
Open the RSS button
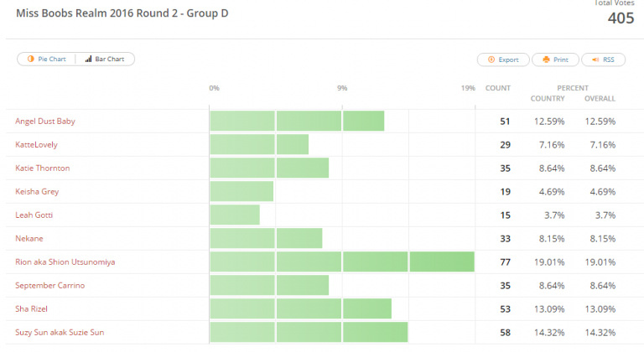pyautogui.click(x=604, y=60)
